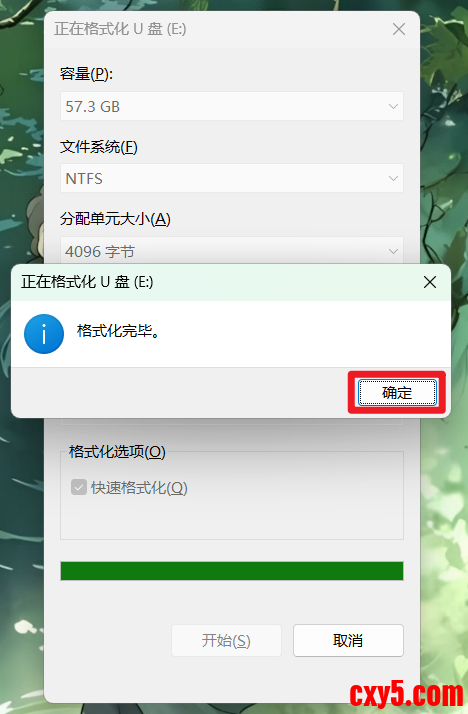Toggle the 快速格式化(Q) checkbox
The image size is (468, 714).
coord(79,487)
